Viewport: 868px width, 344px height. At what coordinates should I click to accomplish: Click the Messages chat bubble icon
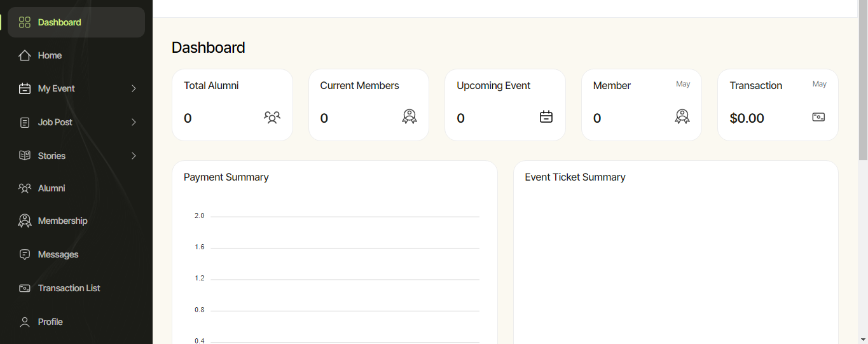tap(25, 255)
